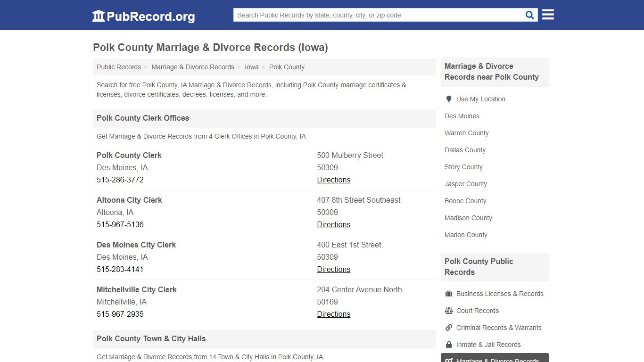Call Polk County Clerk at 515-286-3772
644x362 pixels.
pos(120,180)
